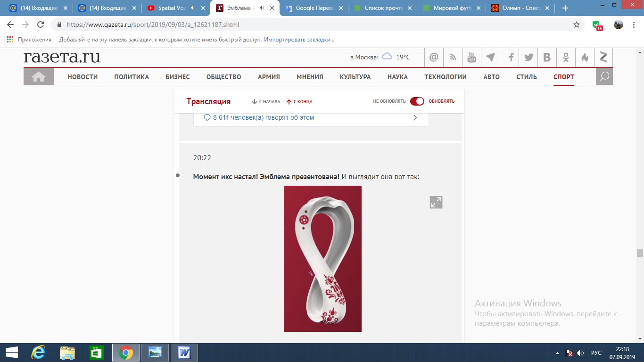The width and height of the screenshot is (644, 362).
Task: Open the Facebook icon in header
Action: click(x=511, y=58)
